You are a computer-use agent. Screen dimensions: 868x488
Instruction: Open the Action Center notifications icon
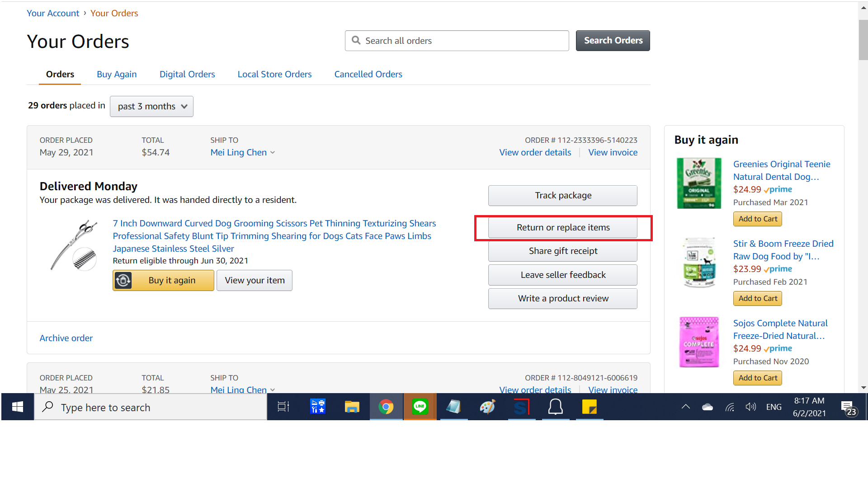[x=848, y=408]
